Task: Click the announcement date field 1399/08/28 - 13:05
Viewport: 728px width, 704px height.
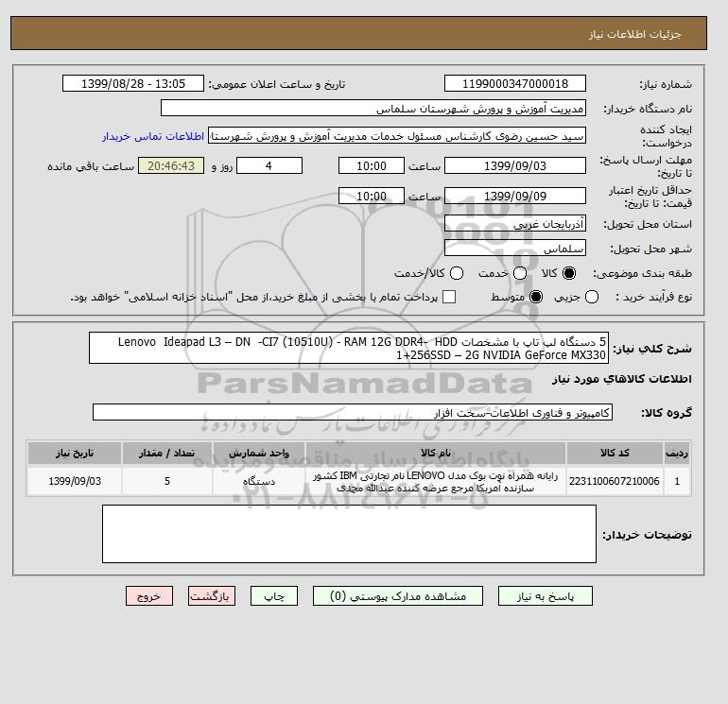Action: point(133,83)
